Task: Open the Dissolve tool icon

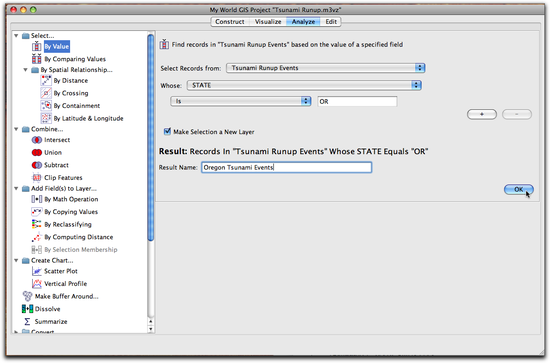Action: pyautogui.click(x=27, y=309)
